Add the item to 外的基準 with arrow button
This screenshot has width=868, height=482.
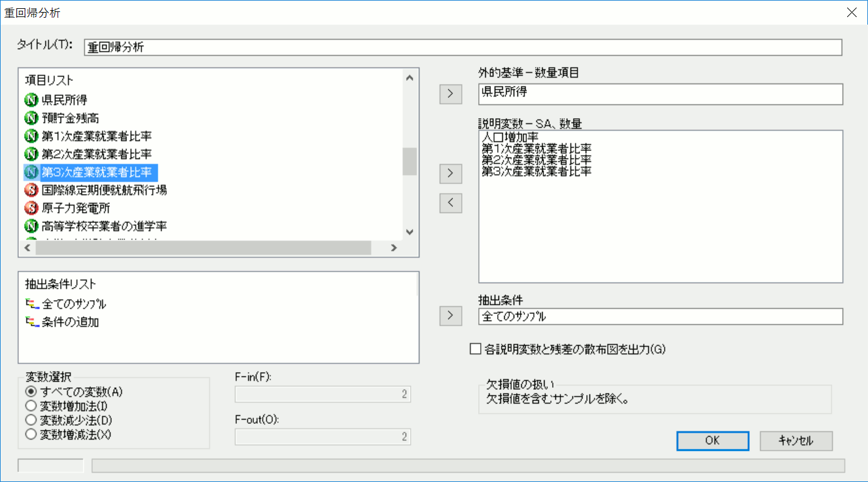point(450,93)
